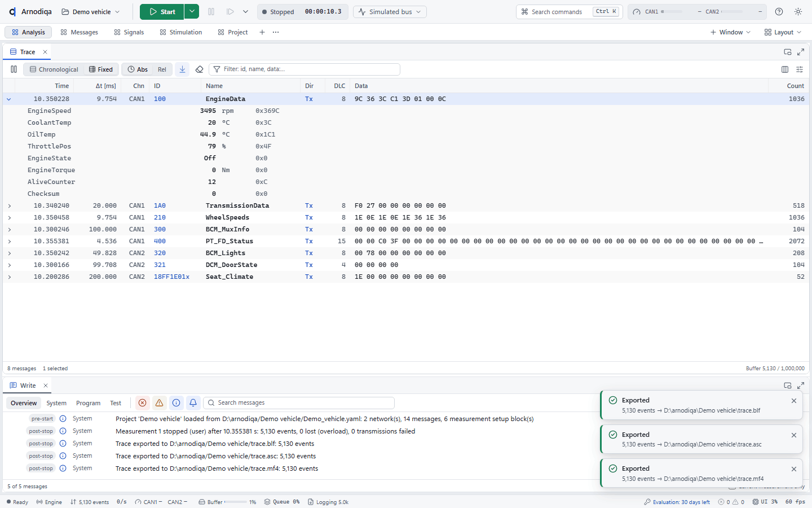
Task: Clear the trace with the eraser icon
Action: 199,69
